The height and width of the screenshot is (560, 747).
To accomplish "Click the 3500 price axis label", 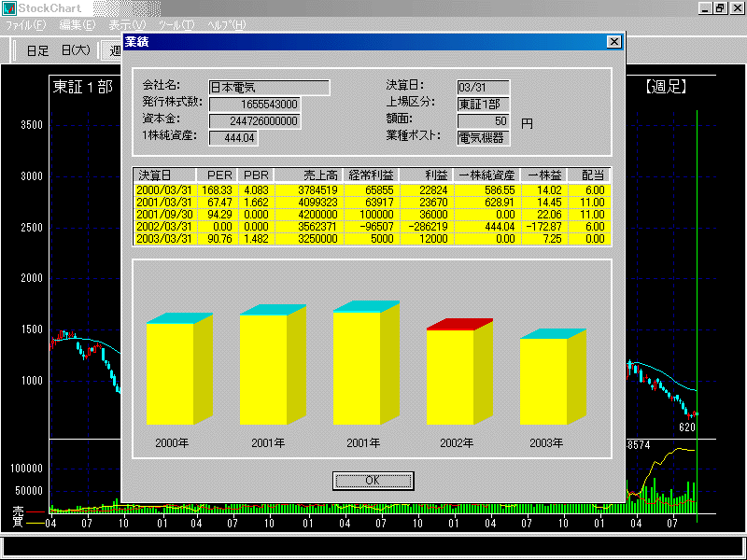I will [x=32, y=125].
